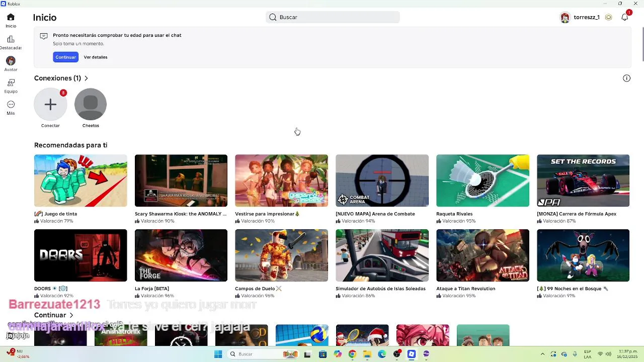
Task: Open Juego de tinta game thumbnail
Action: [80, 180]
